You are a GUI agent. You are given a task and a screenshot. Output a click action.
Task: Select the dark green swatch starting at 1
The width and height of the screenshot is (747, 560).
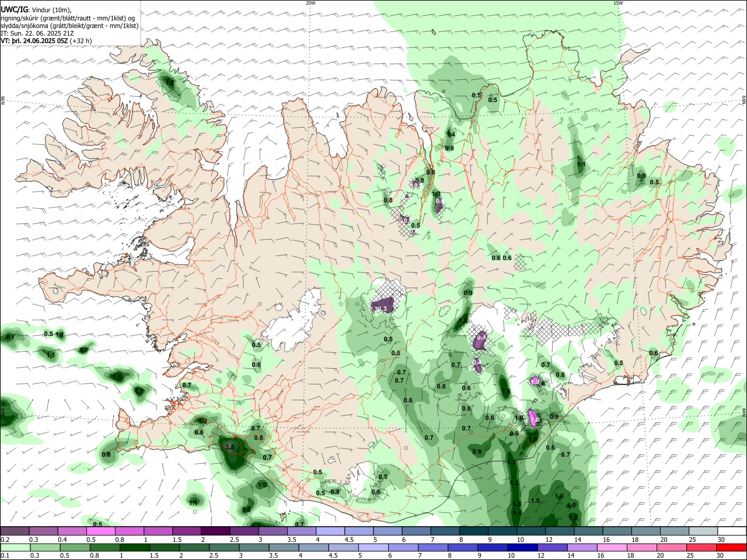click(x=135, y=547)
